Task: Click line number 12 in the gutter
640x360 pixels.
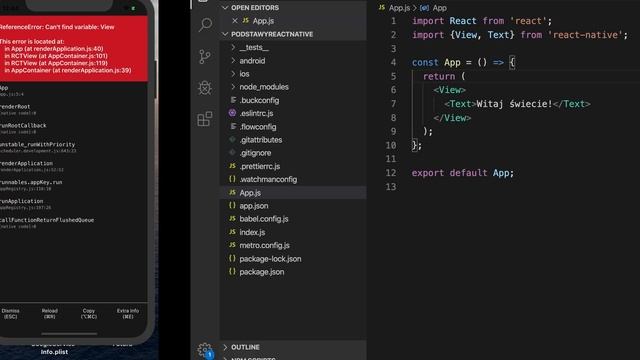Action: [391, 173]
